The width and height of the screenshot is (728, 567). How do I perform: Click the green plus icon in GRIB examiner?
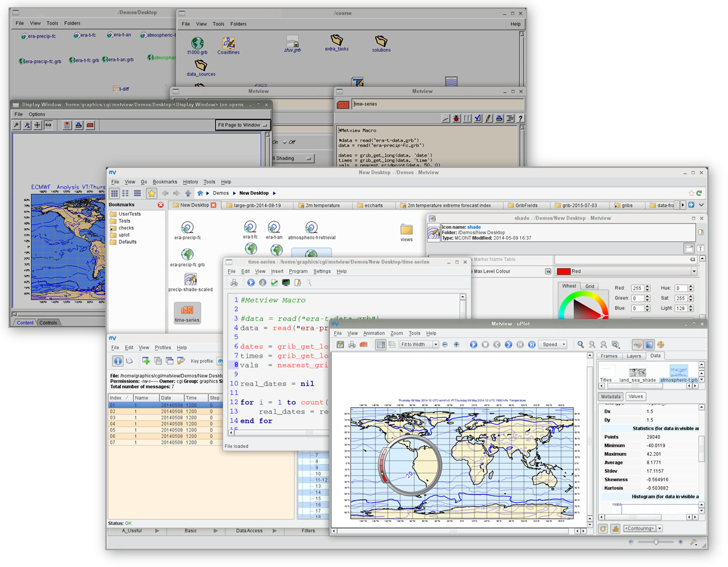(x=145, y=361)
